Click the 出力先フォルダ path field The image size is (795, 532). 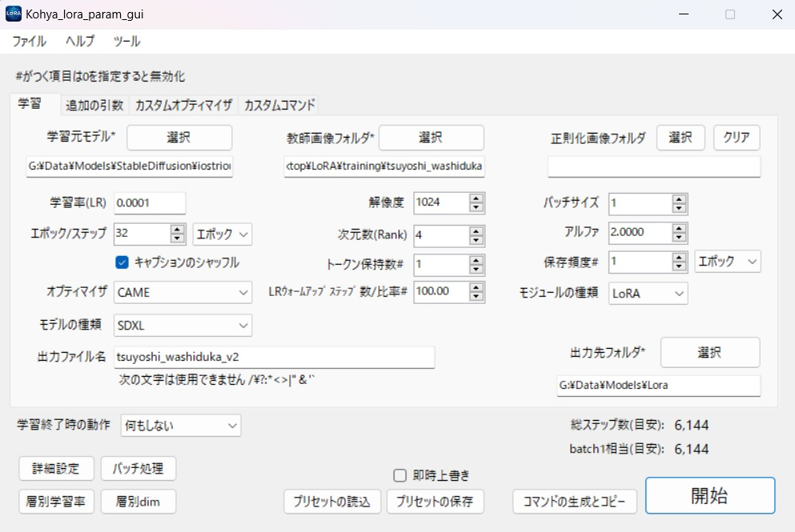(658, 386)
